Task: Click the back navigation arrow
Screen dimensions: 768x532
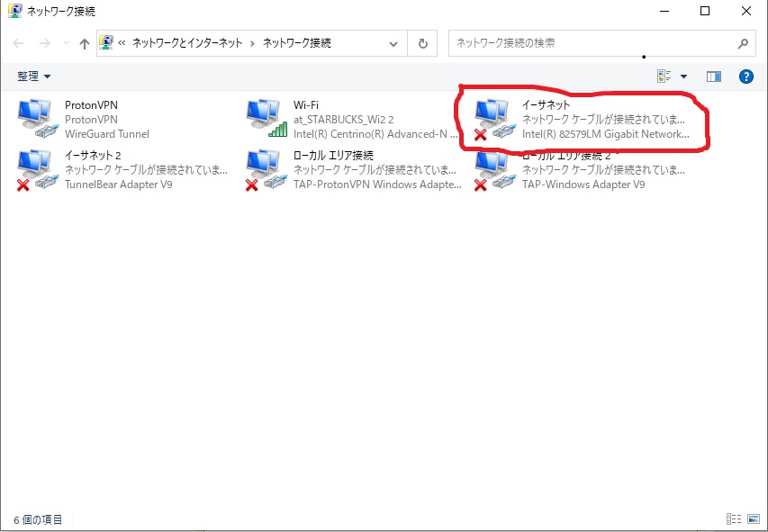Action: pos(18,43)
